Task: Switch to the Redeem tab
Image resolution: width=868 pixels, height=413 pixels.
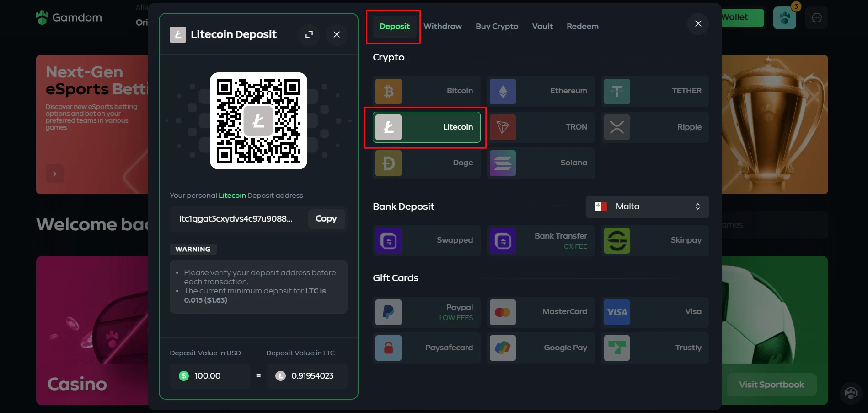Action: (x=582, y=27)
